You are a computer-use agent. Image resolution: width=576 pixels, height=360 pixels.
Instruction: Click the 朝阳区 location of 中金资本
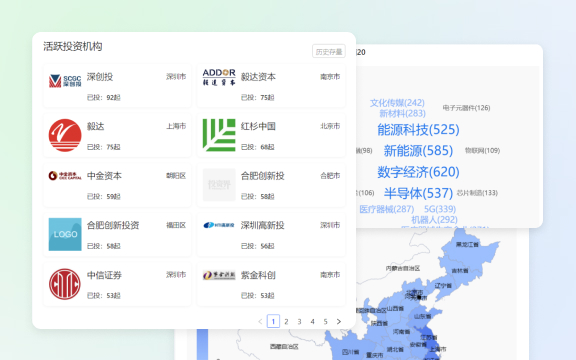[x=176, y=176]
